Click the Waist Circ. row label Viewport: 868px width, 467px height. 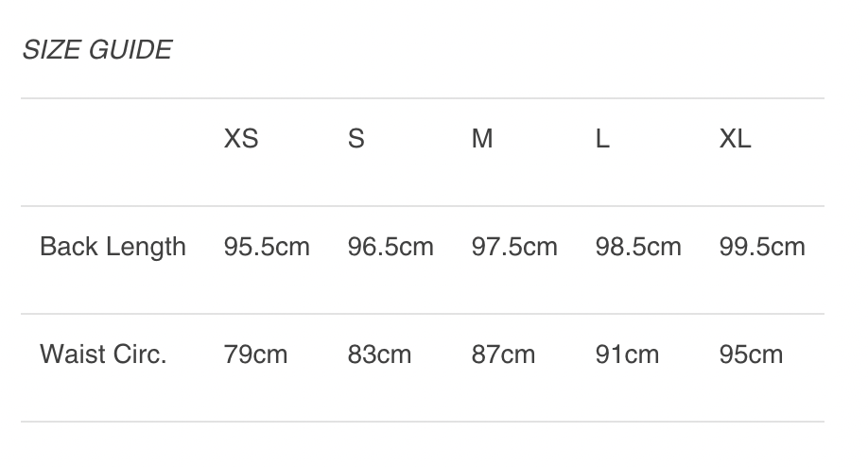(x=103, y=355)
